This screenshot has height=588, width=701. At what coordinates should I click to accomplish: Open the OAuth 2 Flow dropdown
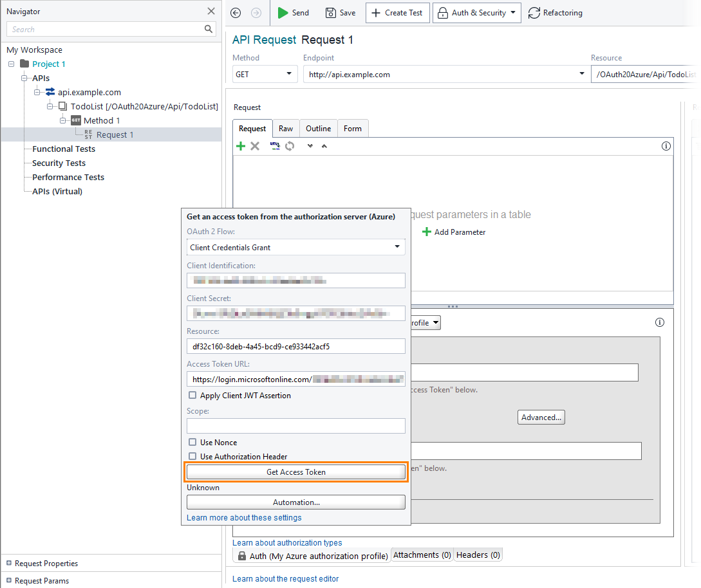point(398,247)
